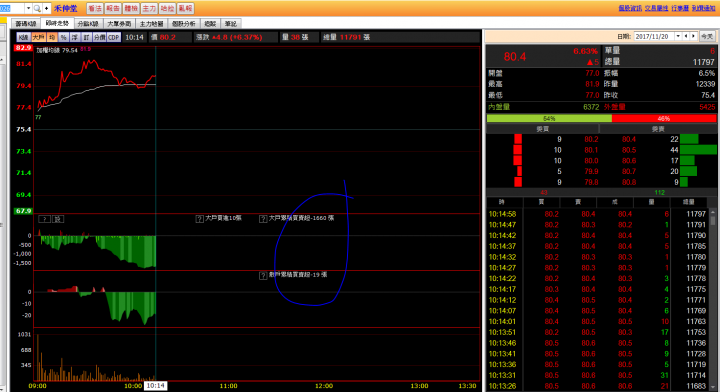The width and height of the screenshot is (720, 392).
Task: Toggle the 分價 price distribution option
Action: click(x=99, y=37)
